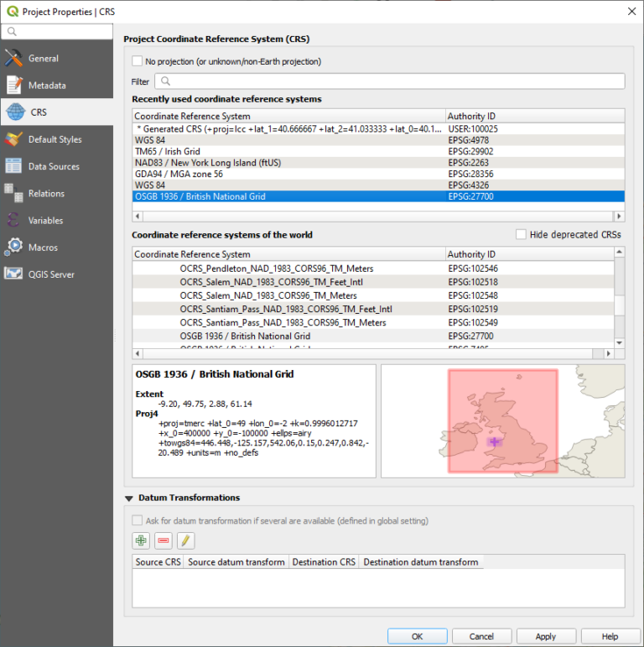Viewport: 644px width, 647px height.
Task: Open the Metadata page in sidebar
Action: pos(46,86)
